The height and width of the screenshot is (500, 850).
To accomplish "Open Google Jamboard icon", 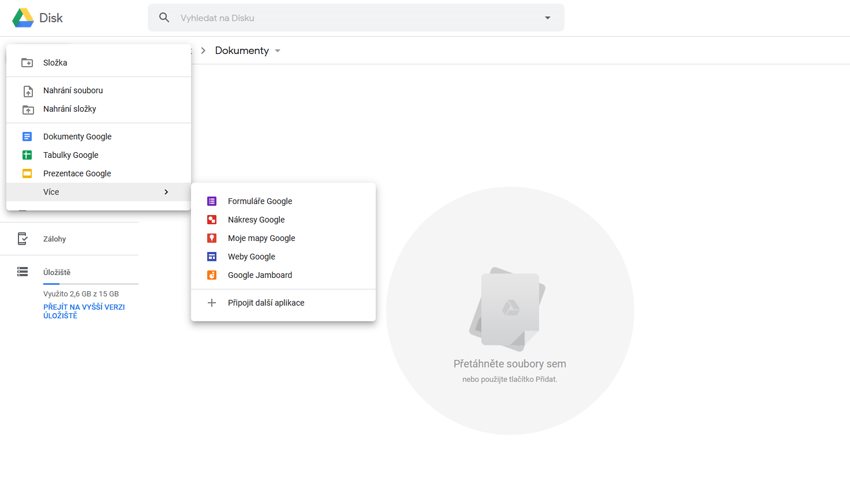I will (x=211, y=275).
